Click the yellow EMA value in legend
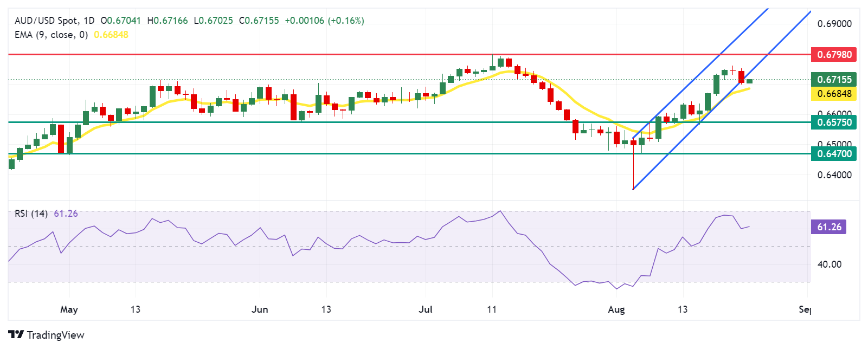Viewport: 868px width, 349px height. click(111, 35)
